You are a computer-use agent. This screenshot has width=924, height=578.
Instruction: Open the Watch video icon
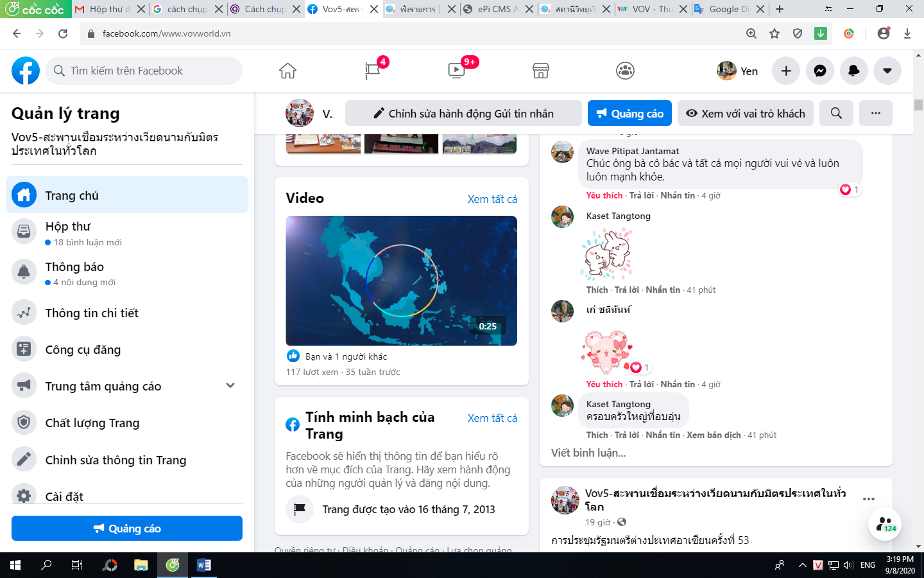point(456,71)
